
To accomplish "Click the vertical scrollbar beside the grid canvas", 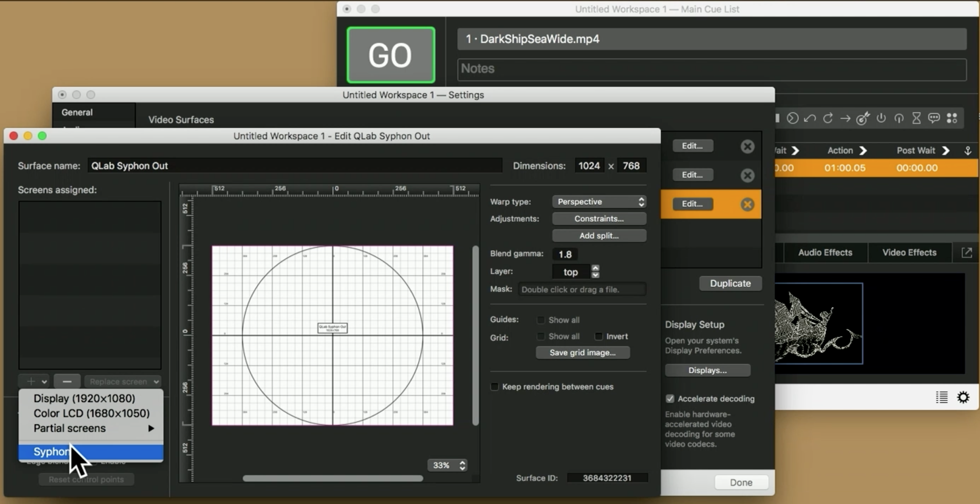I will [476, 335].
